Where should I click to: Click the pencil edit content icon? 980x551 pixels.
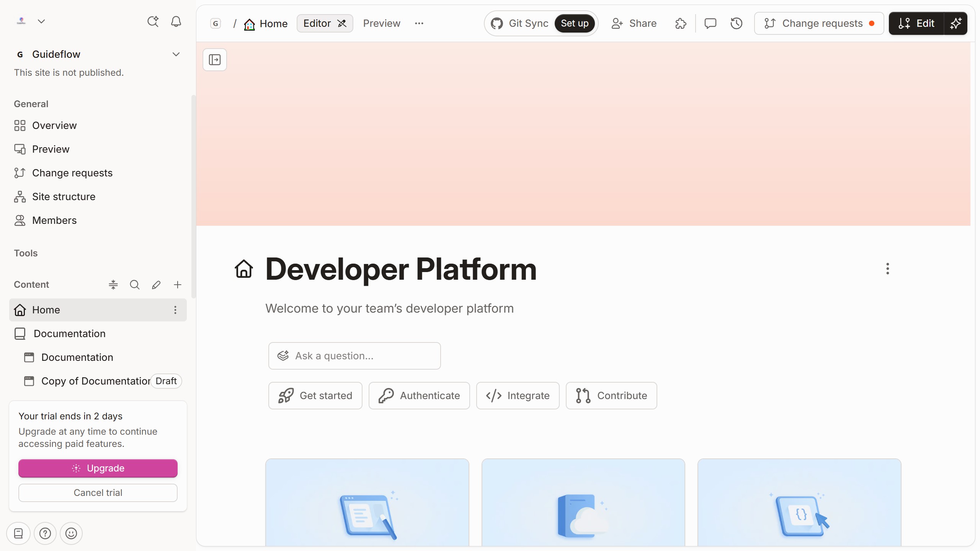tap(156, 285)
